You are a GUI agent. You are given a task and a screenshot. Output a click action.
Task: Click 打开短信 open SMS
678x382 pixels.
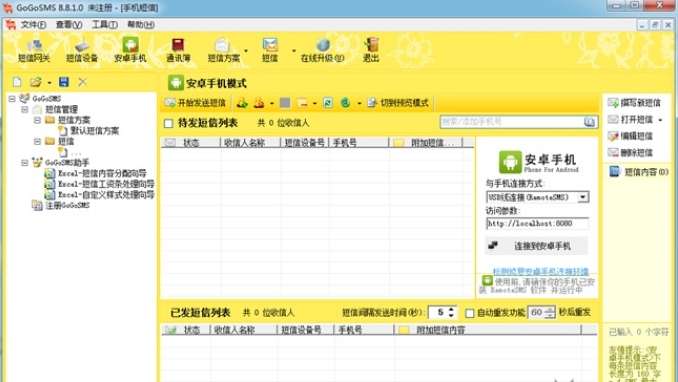click(630, 119)
